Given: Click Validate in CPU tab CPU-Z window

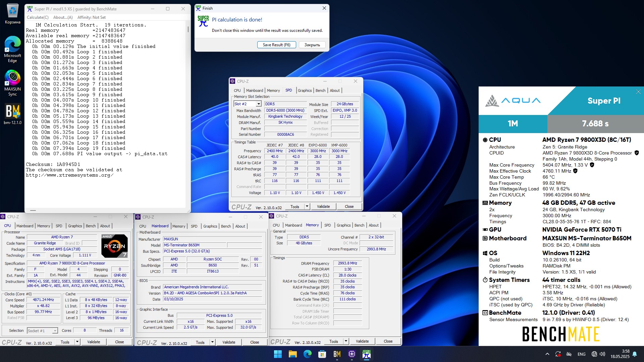Looking at the screenshot, I should (94, 342).
